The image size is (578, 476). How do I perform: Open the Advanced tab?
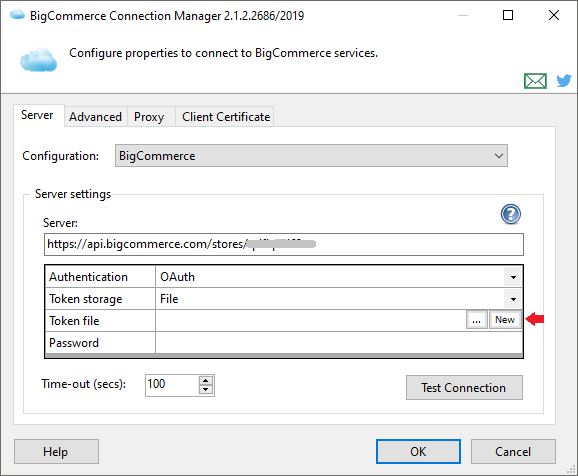click(95, 117)
